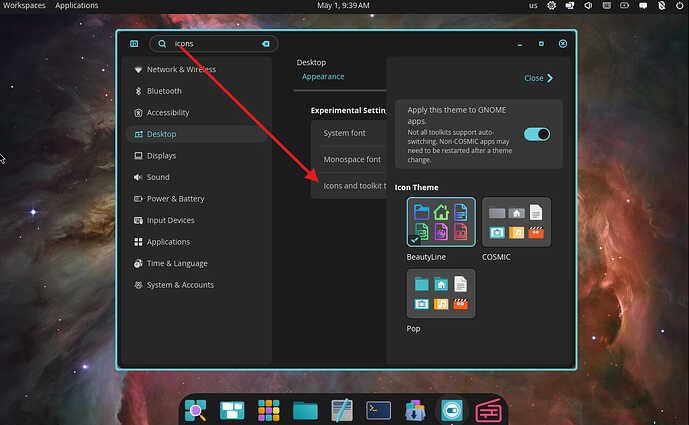Click the Appearance breadcrumb link
The width and height of the screenshot is (689, 425).
point(323,76)
